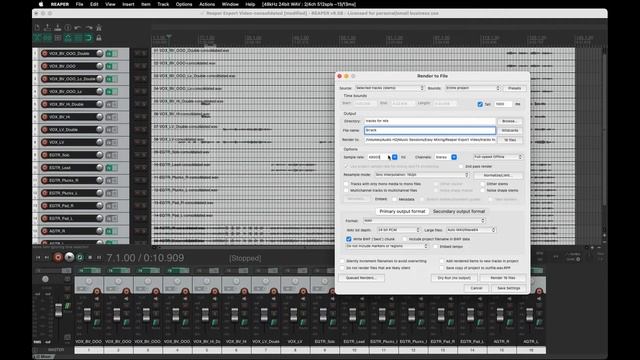Check Add rendered items to new tracks

tap(442, 261)
